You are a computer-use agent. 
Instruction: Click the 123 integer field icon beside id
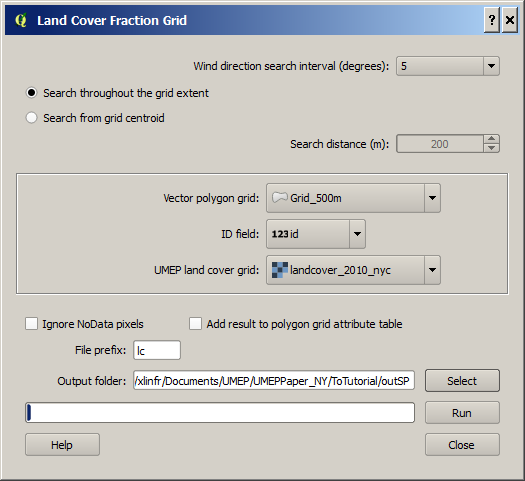(280, 234)
